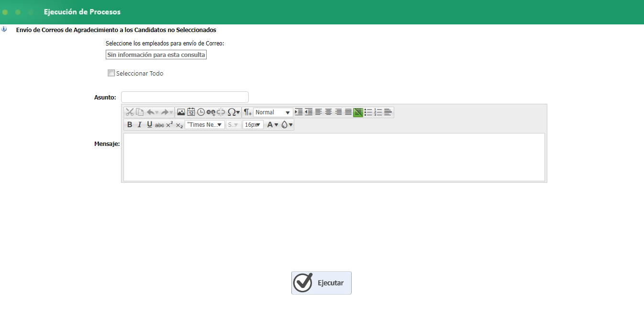
Task: Open the font color A dropdown
Action: tap(272, 125)
